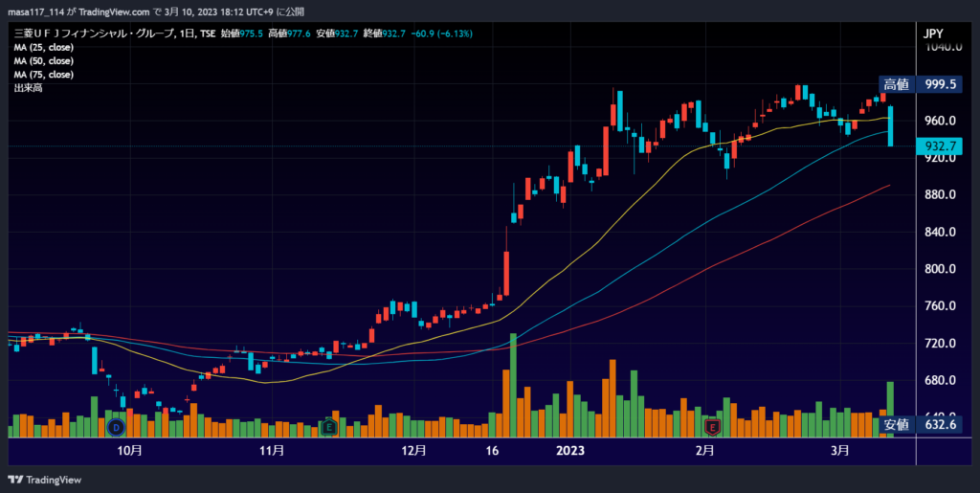Image resolution: width=980 pixels, height=493 pixels.
Task: Click the 760.0 price axis label
Action: pyautogui.click(x=942, y=306)
